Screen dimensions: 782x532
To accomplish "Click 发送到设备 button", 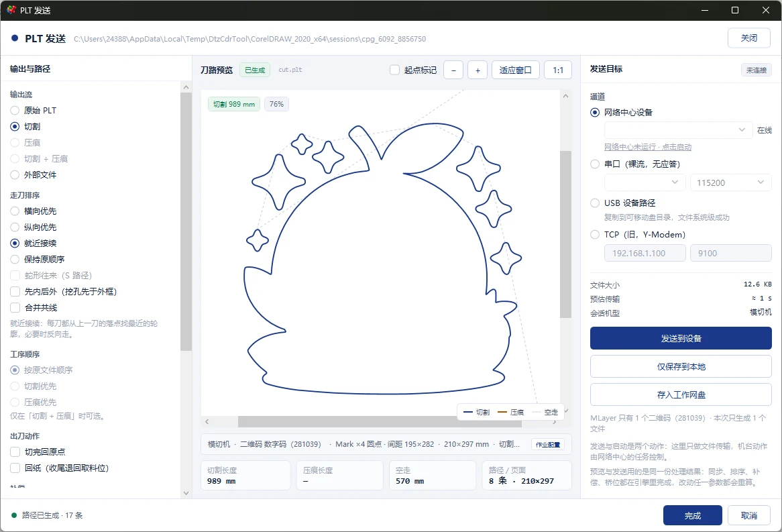I will pyautogui.click(x=681, y=338).
